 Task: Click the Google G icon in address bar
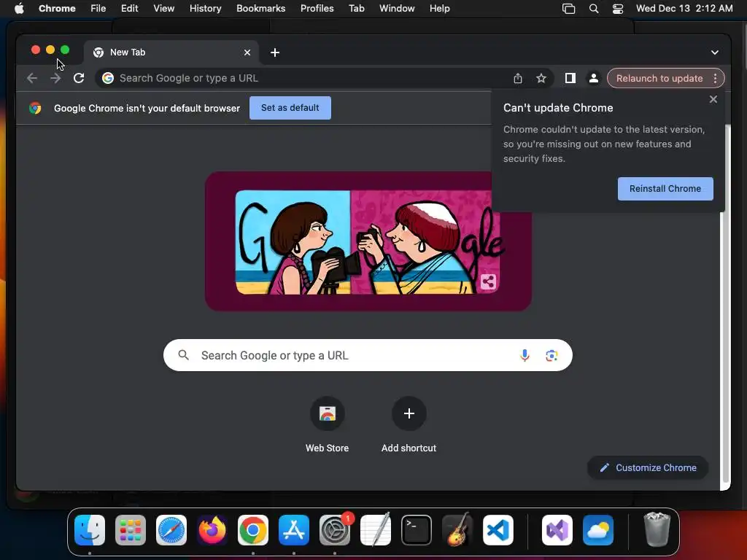(108, 78)
